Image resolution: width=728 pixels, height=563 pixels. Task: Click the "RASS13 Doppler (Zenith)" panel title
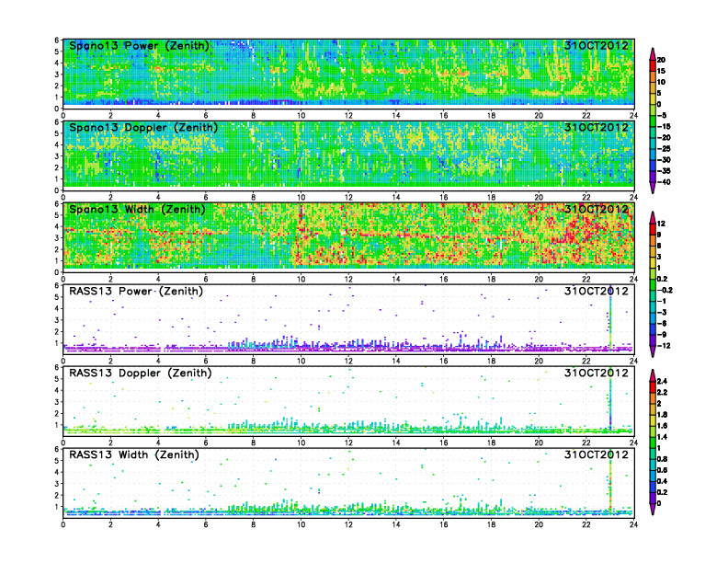[x=140, y=373]
